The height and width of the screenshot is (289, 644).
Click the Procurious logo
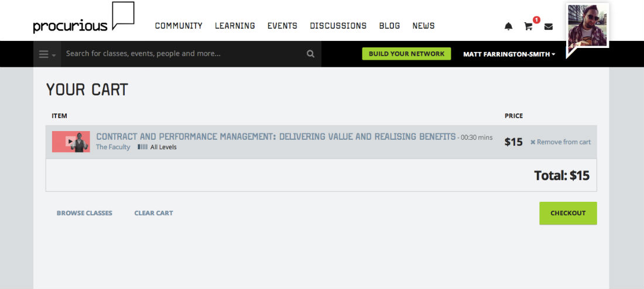click(x=84, y=18)
